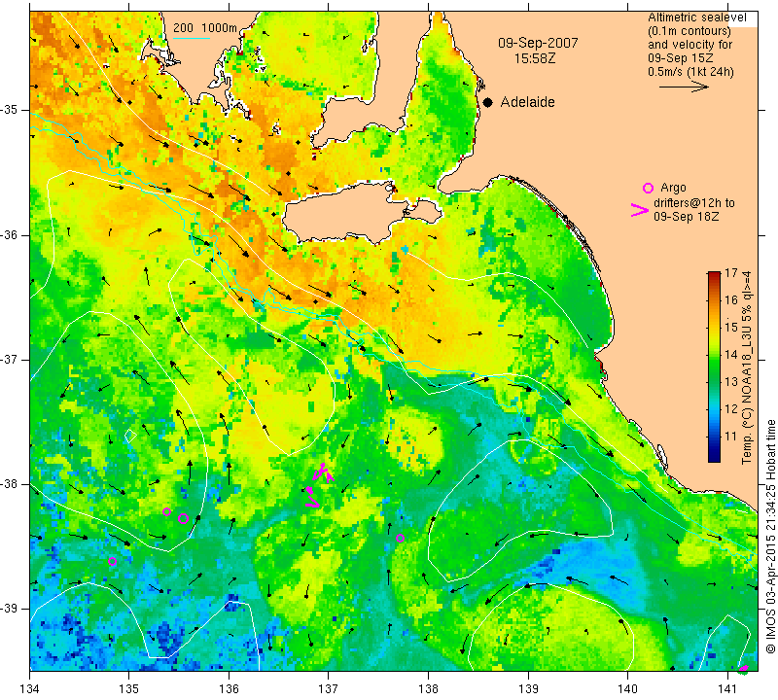Click the temperature color bar
The width and height of the screenshot is (778, 700).
(714, 367)
